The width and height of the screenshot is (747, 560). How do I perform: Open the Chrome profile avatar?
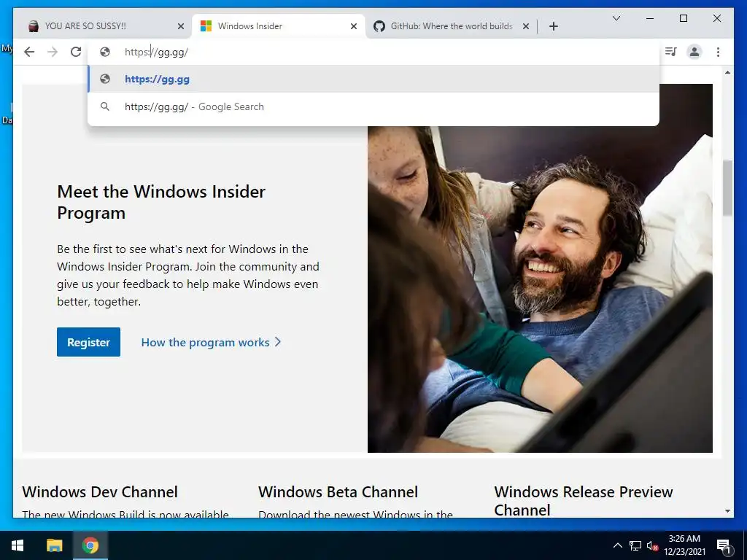tap(694, 52)
